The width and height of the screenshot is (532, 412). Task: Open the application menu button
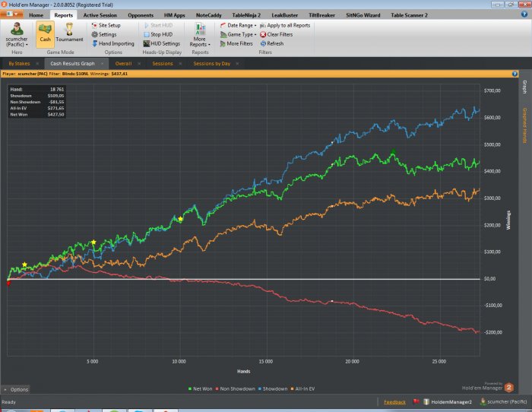tap(11, 14)
